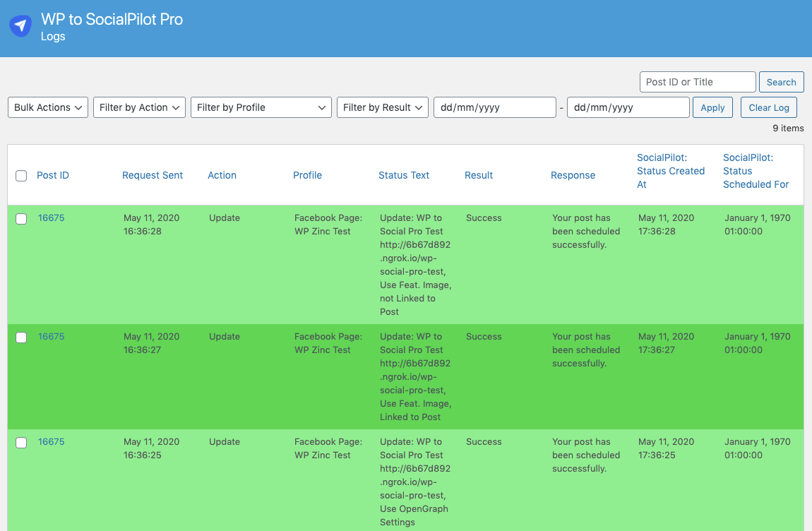
Task: Open post 16675 in the 16:36:28 row
Action: pos(52,217)
